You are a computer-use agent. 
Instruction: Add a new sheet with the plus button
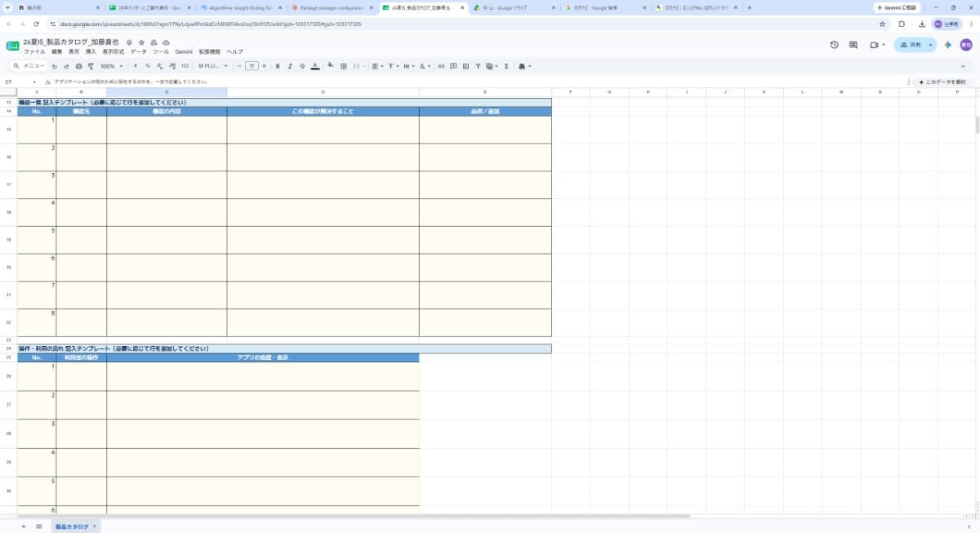pyautogui.click(x=23, y=526)
